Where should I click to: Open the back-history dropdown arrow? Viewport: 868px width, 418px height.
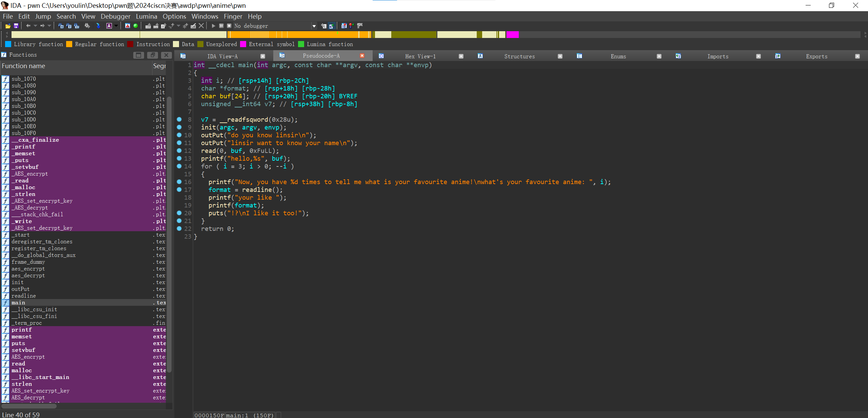pos(35,26)
